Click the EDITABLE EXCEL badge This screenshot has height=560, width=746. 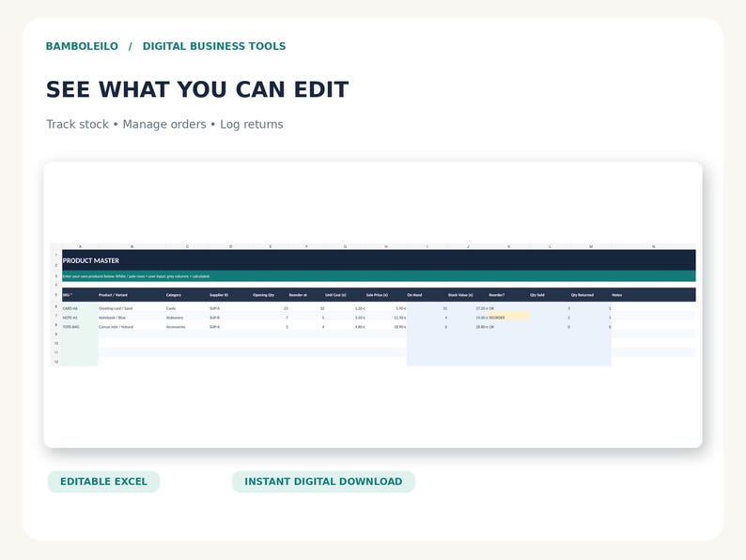coord(103,481)
